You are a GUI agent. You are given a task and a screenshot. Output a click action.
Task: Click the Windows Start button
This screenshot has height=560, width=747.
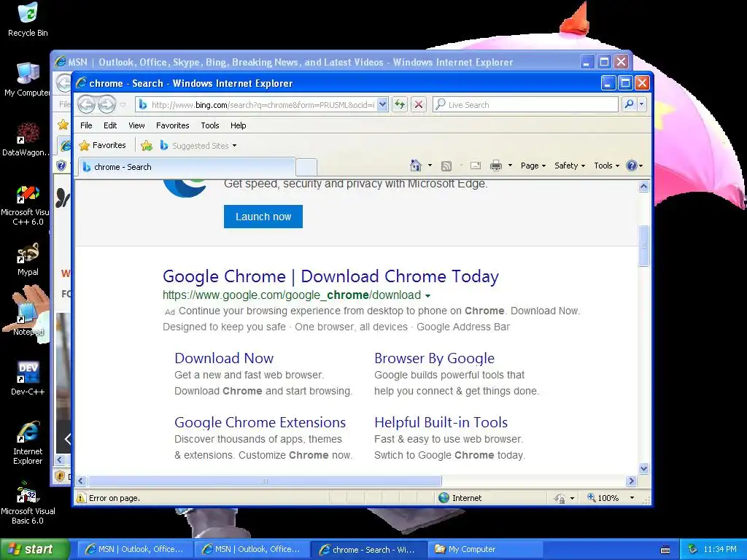tap(35, 549)
